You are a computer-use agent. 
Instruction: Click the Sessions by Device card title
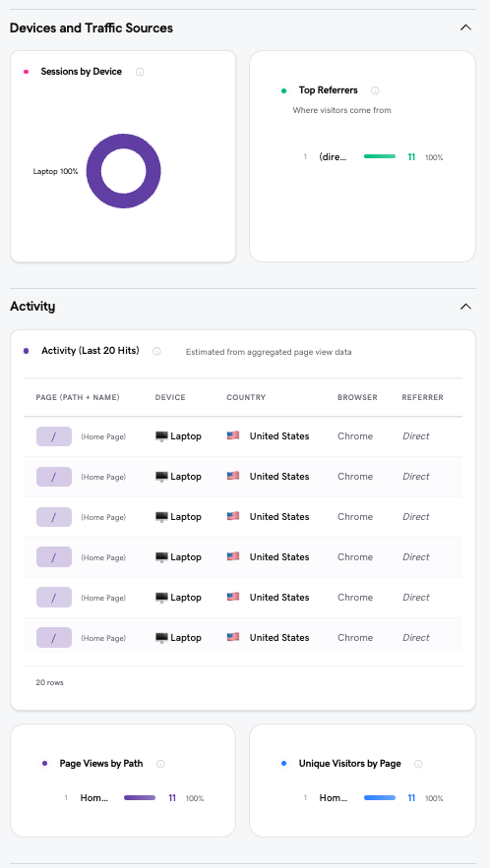(x=82, y=72)
